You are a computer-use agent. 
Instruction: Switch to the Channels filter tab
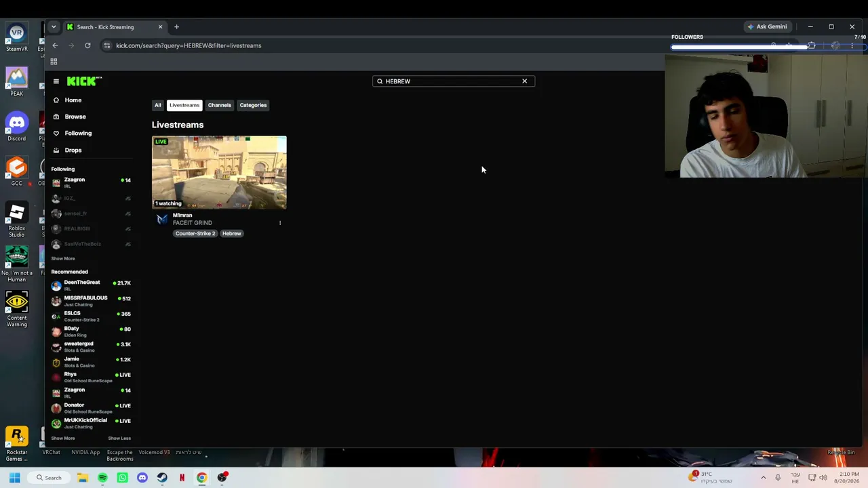[220, 105]
